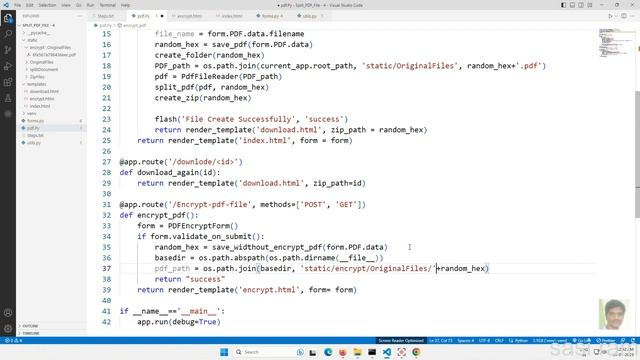Open the Run menu
The image size is (640, 360).
tap(90, 5)
